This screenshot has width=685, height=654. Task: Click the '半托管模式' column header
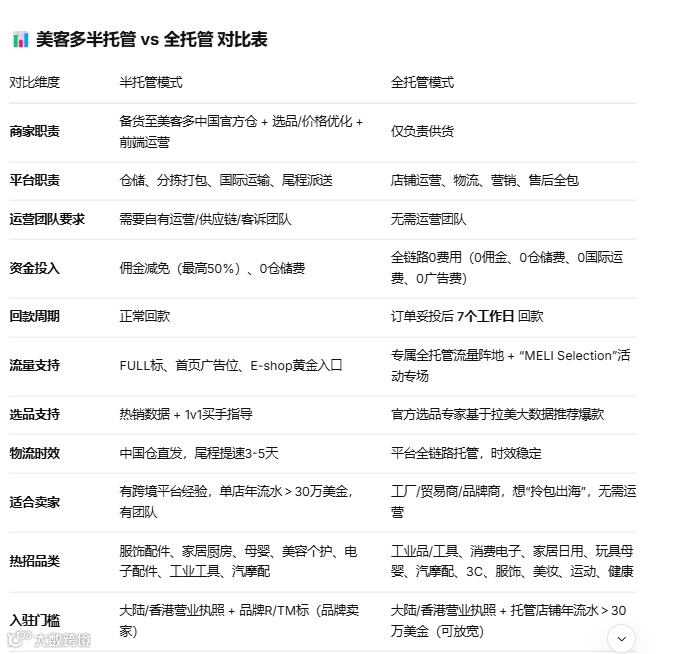(151, 82)
